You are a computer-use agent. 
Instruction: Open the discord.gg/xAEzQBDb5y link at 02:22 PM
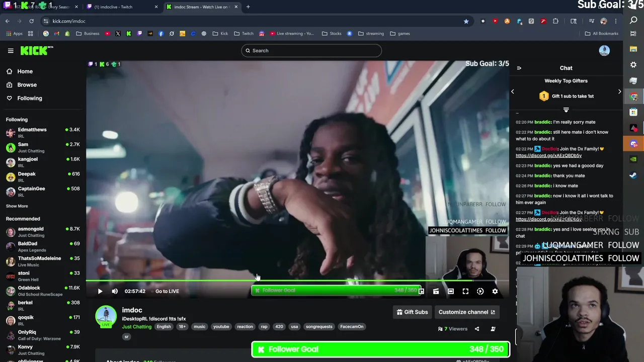tap(548, 156)
